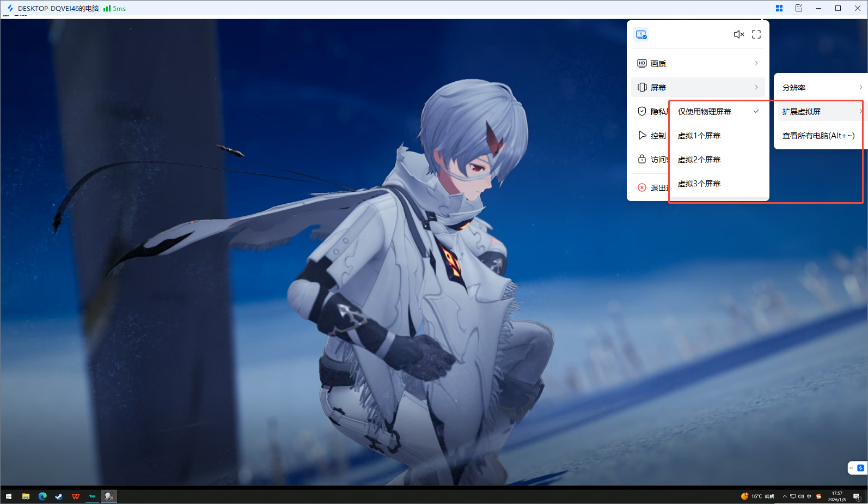Open Microsoft Edge on the taskbar
Image resolution: width=868 pixels, height=504 pixels.
(42, 496)
